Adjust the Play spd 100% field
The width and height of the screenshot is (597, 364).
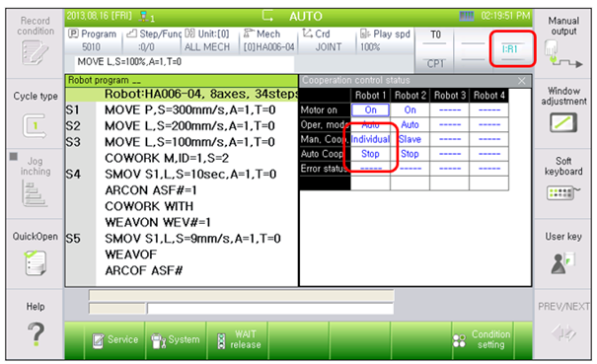385,40
